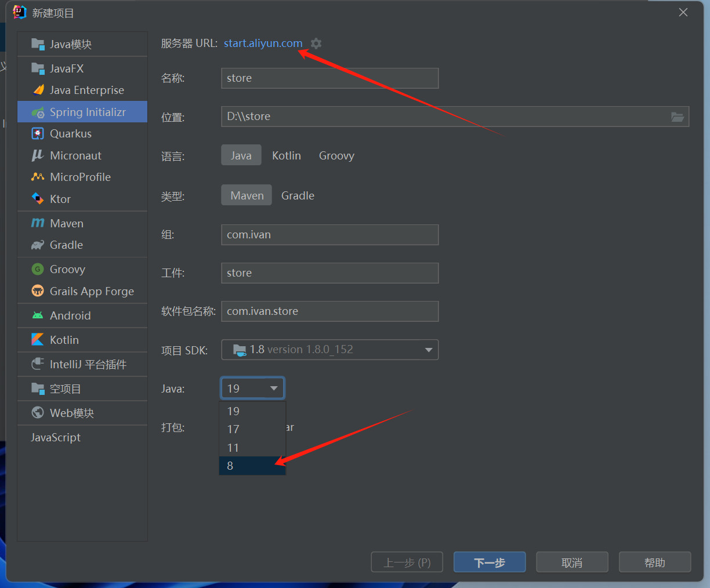Viewport: 710px width, 588px height.
Task: Click the 空项目 folder icon
Action: tap(38, 389)
